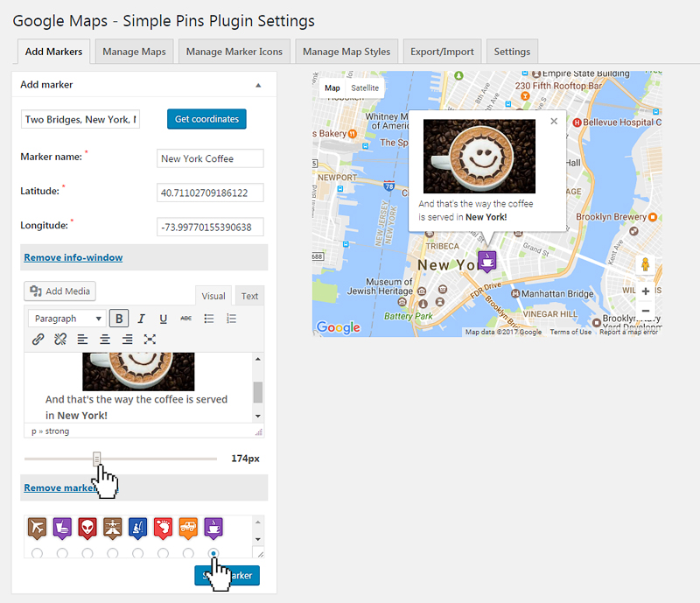Align text center
The height and width of the screenshot is (603, 700).
pos(105,340)
